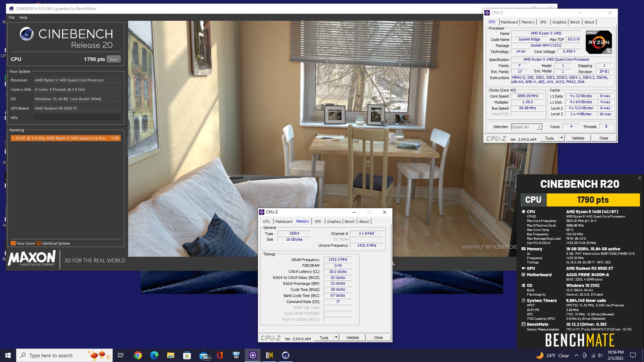
Task: Click Tools button in CPU-Z Memory window
Action: (324, 338)
